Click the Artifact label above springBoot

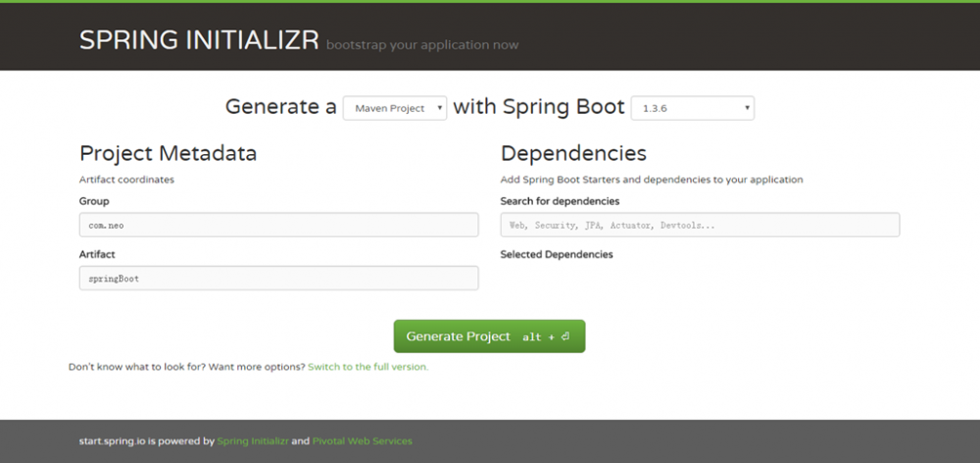click(x=97, y=254)
